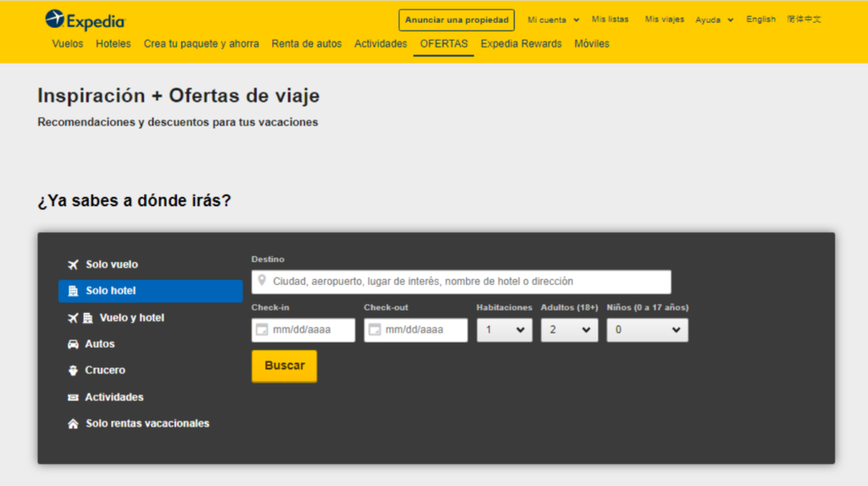This screenshot has width=868, height=486.
Task: Click the Check-in date field
Action: (303, 330)
